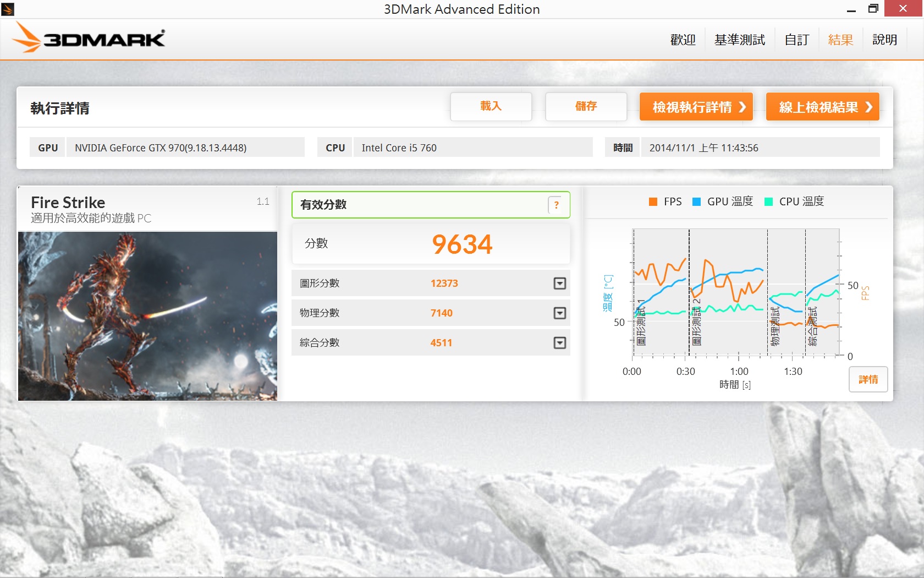This screenshot has width=924, height=578.
Task: Click the 物理測試 chart marker
Action: click(775, 326)
